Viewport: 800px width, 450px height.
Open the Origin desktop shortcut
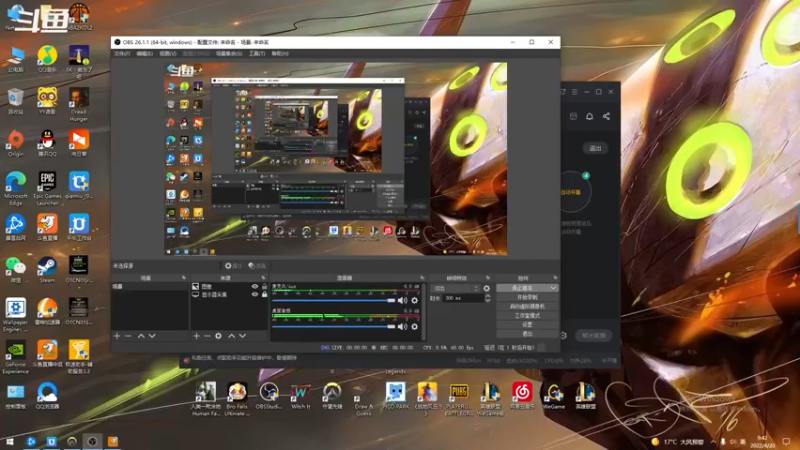click(15, 143)
